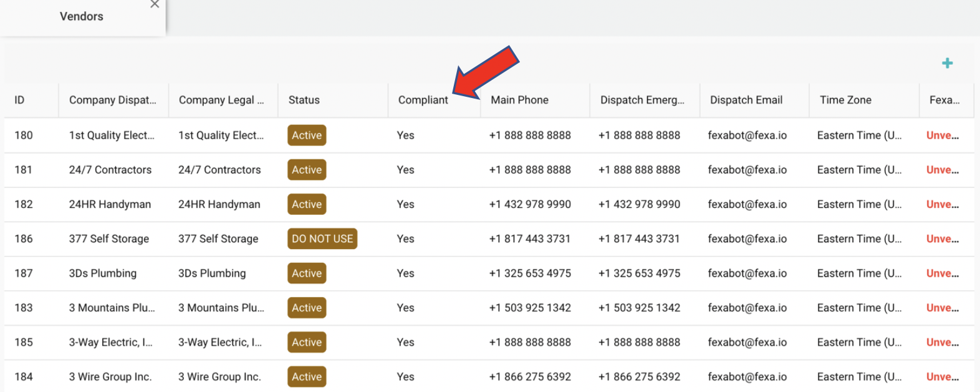
Task: Open the 24HR Handyman dispatch name
Action: [110, 204]
